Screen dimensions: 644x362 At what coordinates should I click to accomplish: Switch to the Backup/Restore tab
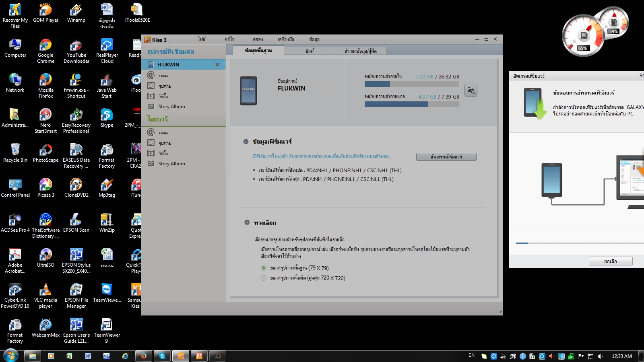[x=361, y=51]
